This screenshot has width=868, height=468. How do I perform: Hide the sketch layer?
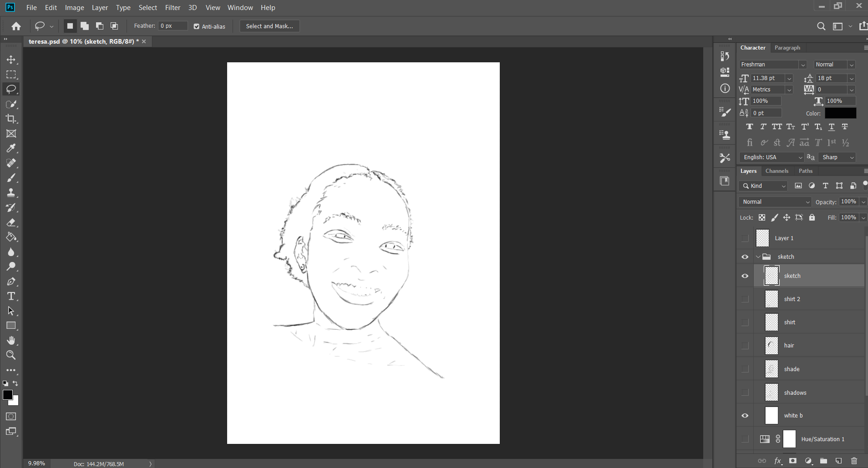745,276
